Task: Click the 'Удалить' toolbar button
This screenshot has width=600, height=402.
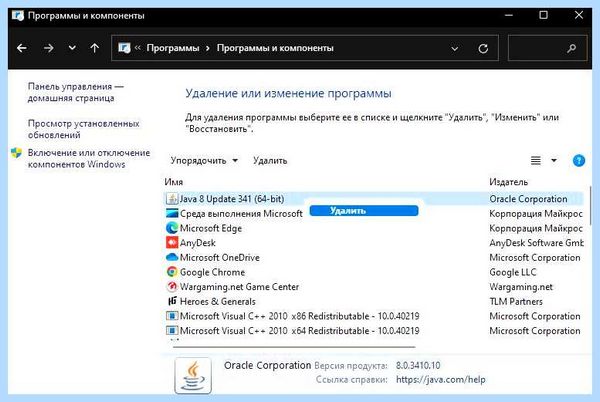Action: tap(270, 161)
